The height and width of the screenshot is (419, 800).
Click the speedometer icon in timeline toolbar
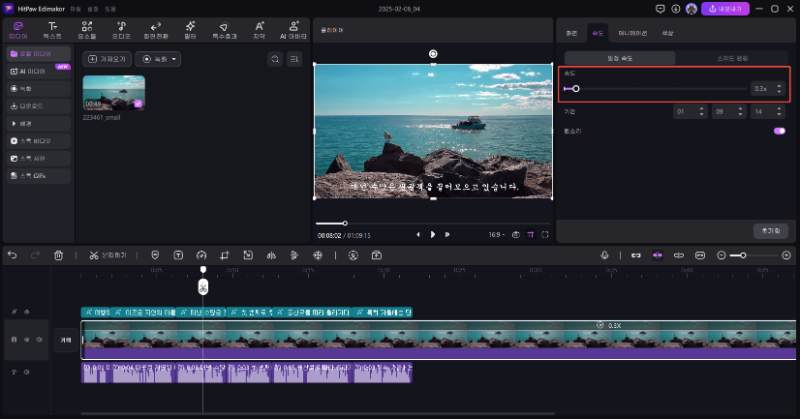click(201, 255)
